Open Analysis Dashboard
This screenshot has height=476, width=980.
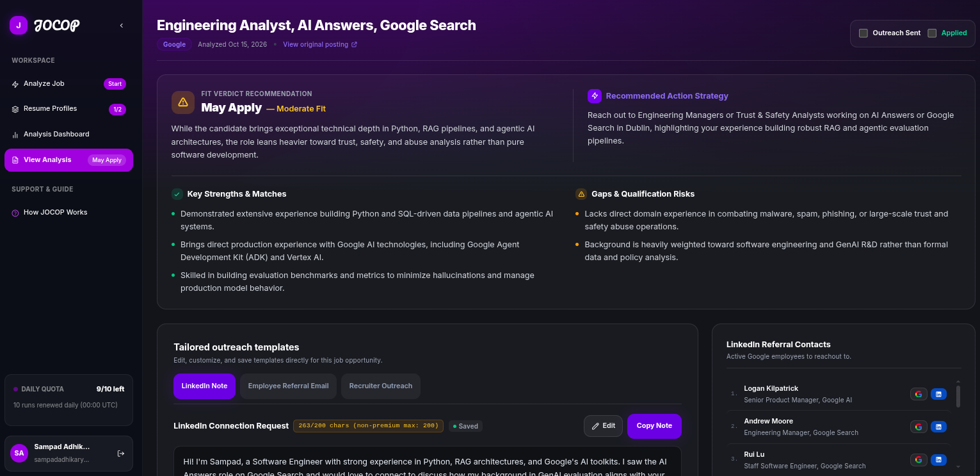(68, 135)
